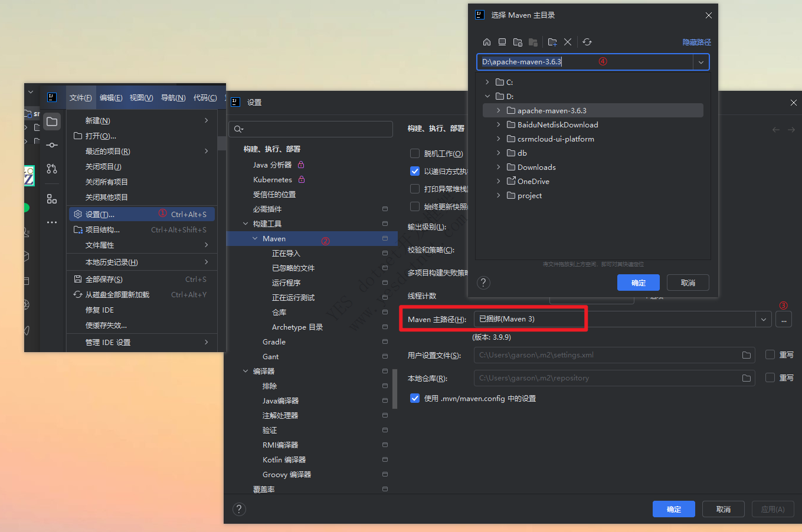
Task: Open the Maven home path dropdown arrow
Action: point(764,319)
